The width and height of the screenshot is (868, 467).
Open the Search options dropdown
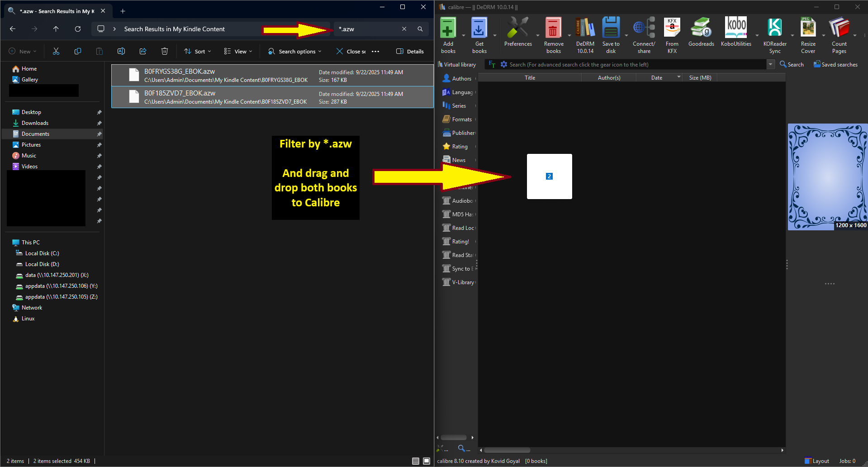[295, 52]
